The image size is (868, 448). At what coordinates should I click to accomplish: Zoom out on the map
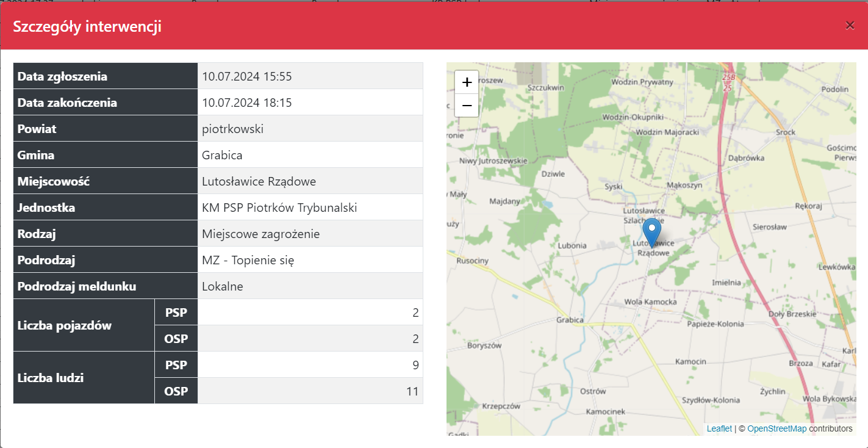click(x=467, y=106)
